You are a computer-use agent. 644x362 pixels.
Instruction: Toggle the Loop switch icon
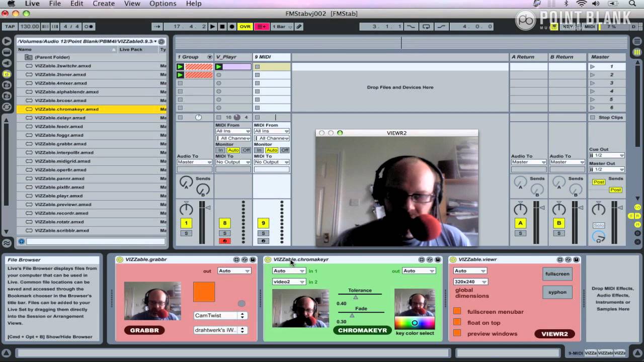click(426, 27)
